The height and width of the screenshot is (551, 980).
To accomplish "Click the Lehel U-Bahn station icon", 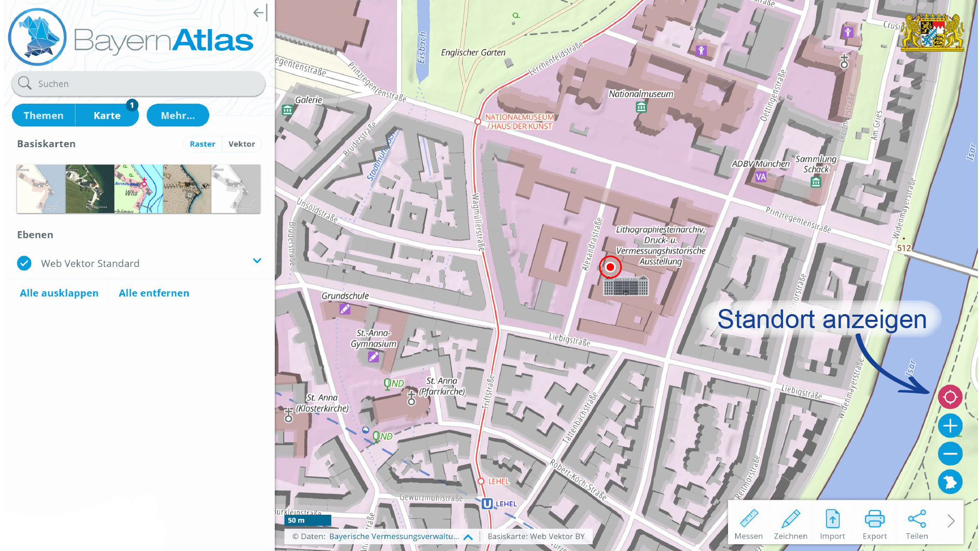I will pyautogui.click(x=487, y=504).
